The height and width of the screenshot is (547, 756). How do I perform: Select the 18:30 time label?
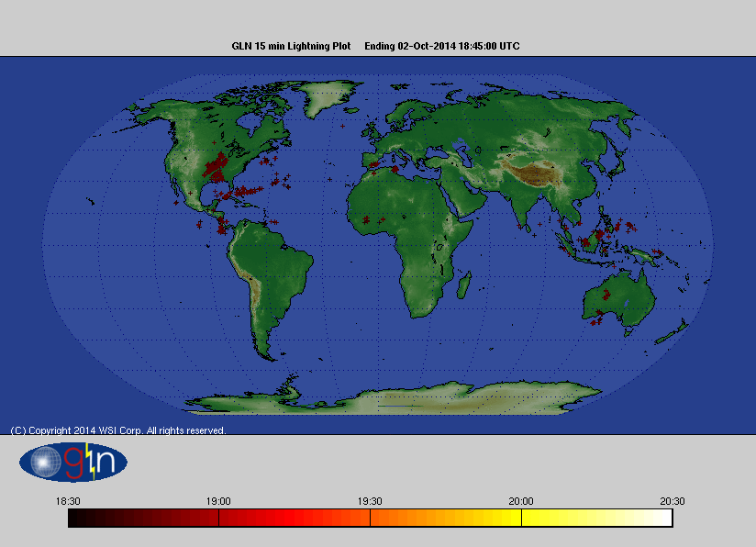click(70, 501)
